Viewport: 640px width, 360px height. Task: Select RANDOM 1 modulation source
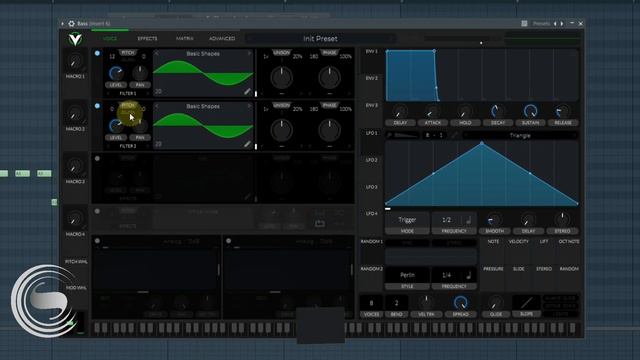click(371, 242)
